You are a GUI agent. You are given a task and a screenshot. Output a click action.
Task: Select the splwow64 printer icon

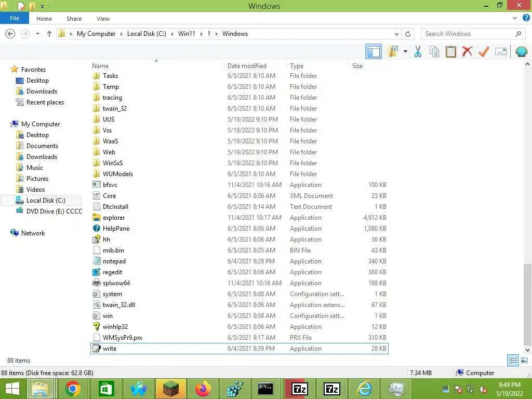(x=97, y=283)
